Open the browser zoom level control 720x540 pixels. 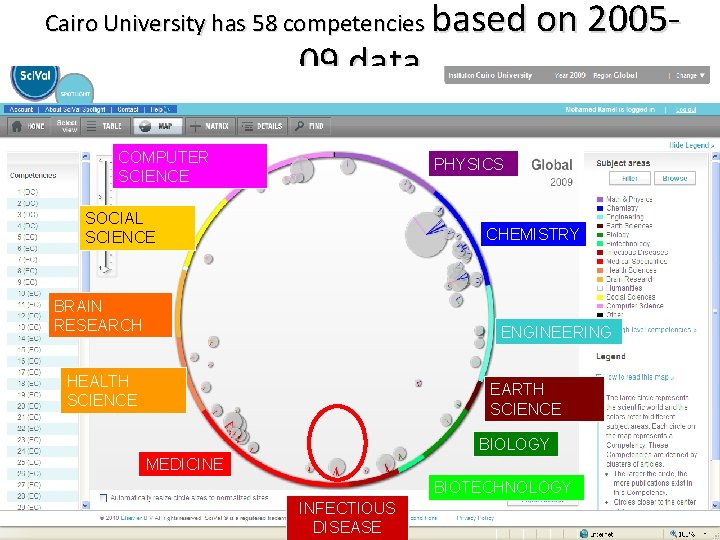[687, 534]
